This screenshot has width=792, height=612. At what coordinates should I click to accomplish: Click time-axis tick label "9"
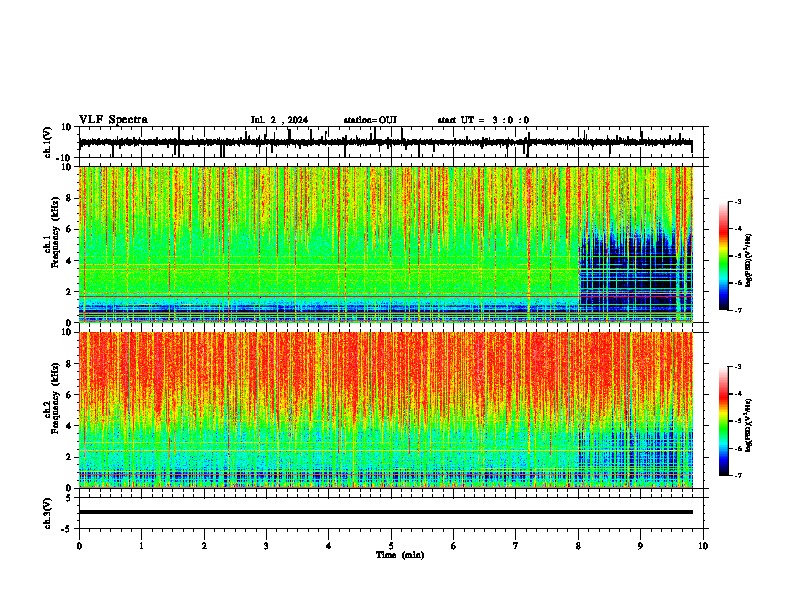(x=640, y=546)
